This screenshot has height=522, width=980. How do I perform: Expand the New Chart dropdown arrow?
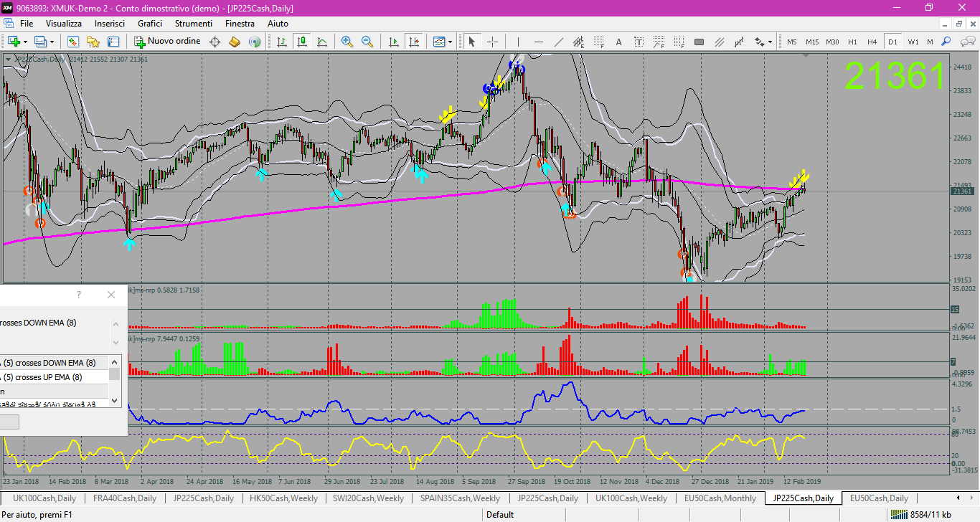pos(24,42)
